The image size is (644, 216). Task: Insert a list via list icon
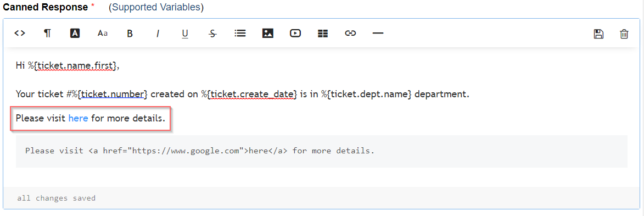[240, 34]
